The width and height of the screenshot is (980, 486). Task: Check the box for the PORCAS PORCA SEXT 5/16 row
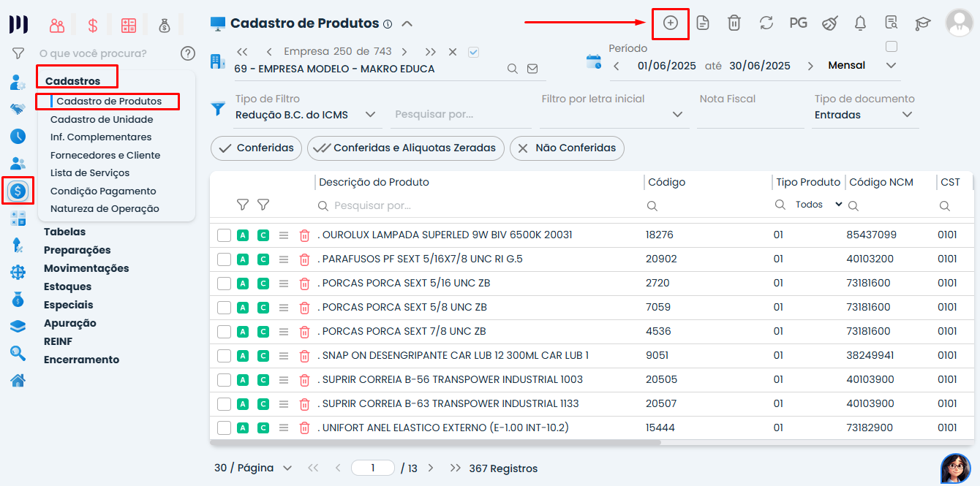coord(224,283)
